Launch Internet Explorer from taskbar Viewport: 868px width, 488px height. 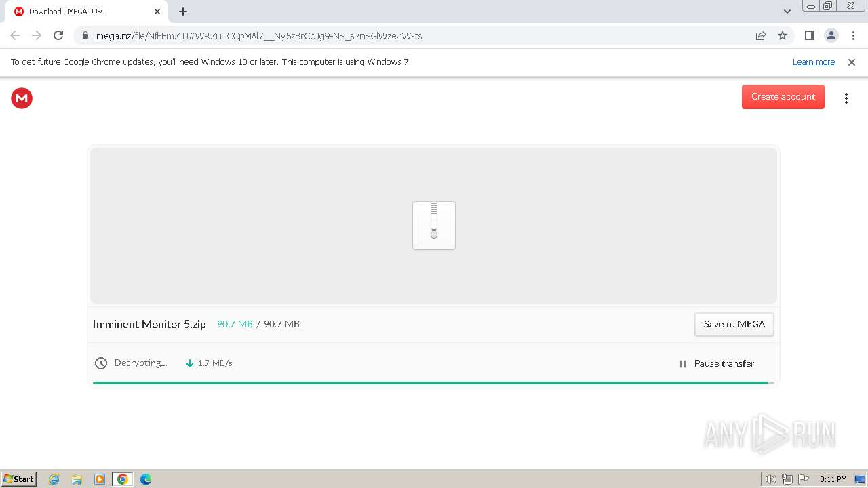(x=54, y=479)
